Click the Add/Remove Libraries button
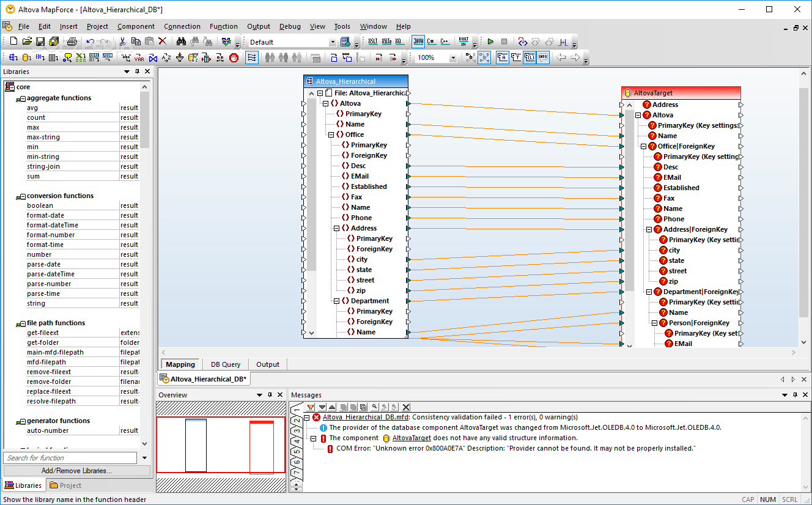 pos(77,471)
